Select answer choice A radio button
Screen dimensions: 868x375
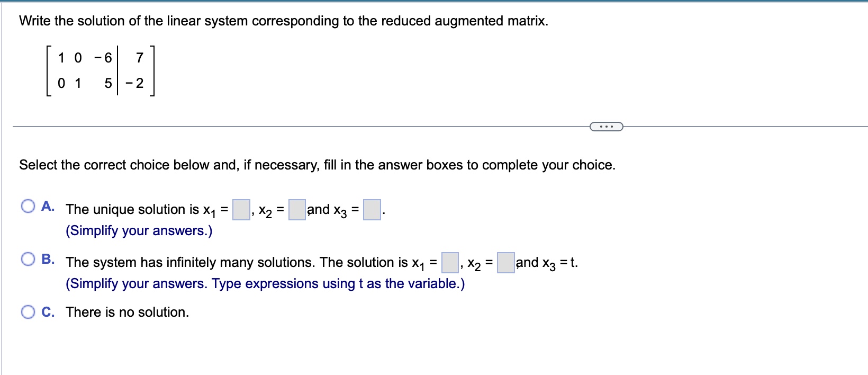pos(28,207)
